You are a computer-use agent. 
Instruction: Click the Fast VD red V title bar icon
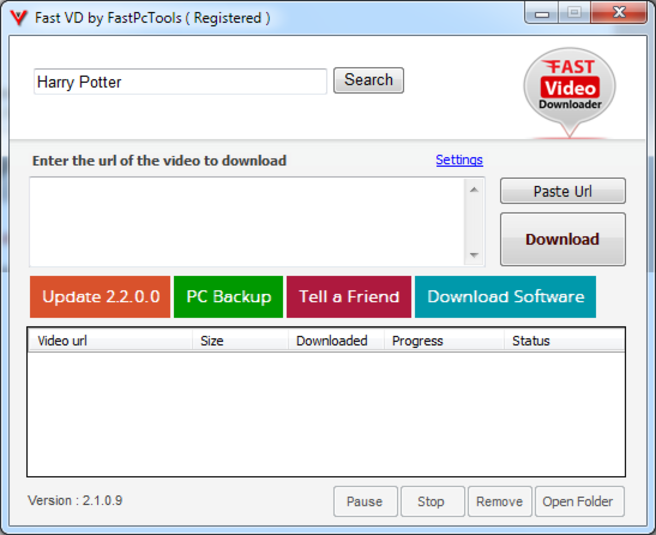pyautogui.click(x=19, y=18)
